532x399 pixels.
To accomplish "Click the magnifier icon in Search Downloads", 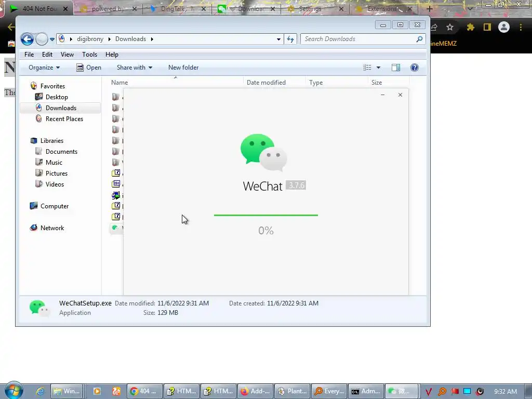I will coord(420,39).
